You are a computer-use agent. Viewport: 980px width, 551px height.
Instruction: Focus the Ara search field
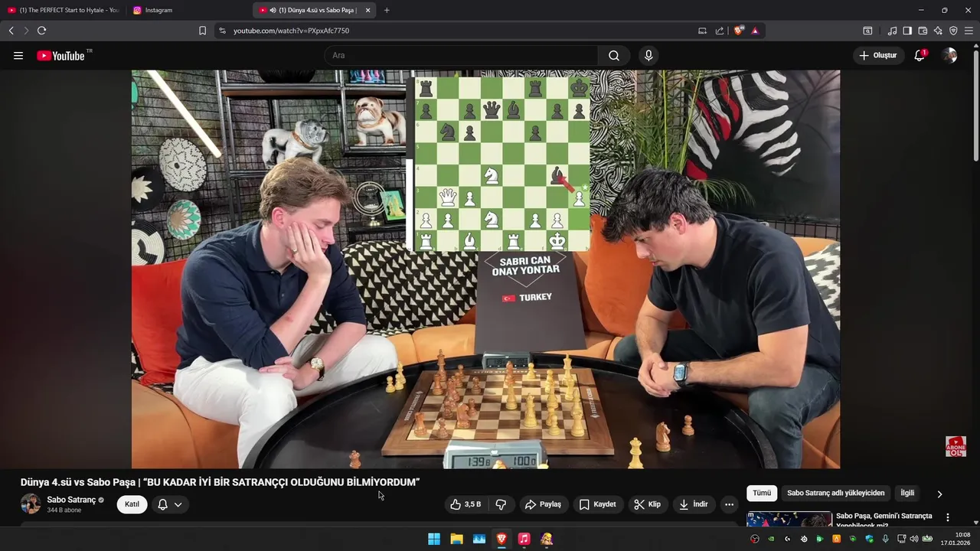tap(462, 56)
